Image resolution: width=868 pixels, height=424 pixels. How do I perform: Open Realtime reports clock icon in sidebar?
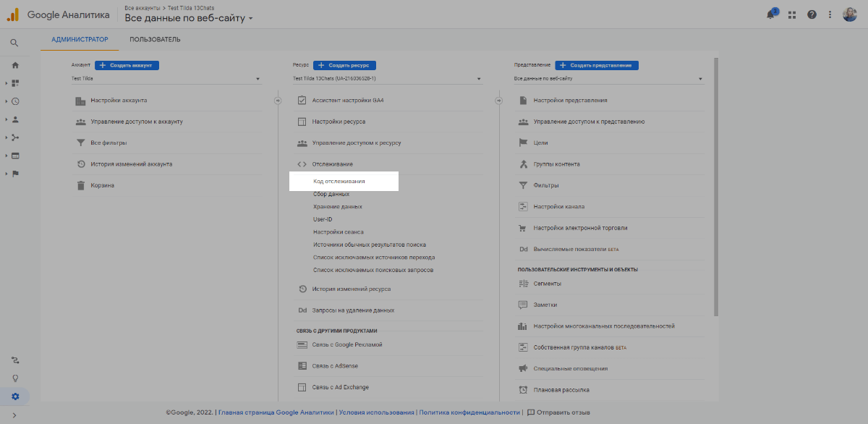(x=15, y=101)
